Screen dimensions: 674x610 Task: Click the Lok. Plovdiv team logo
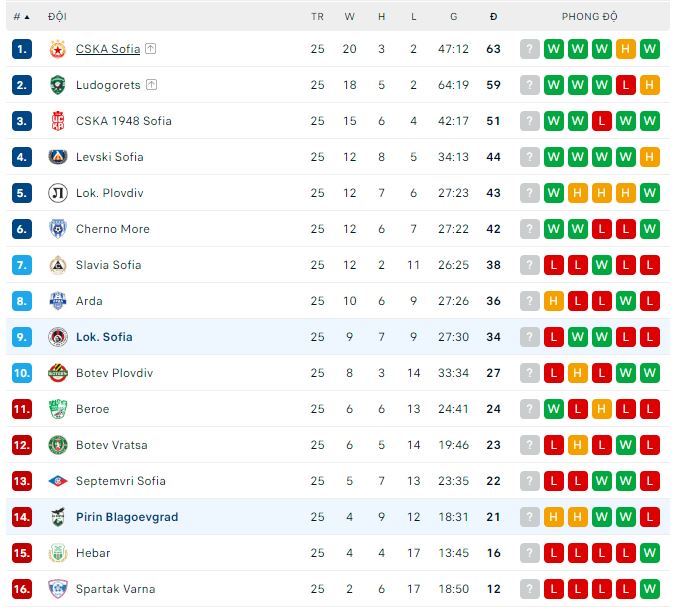(x=57, y=193)
